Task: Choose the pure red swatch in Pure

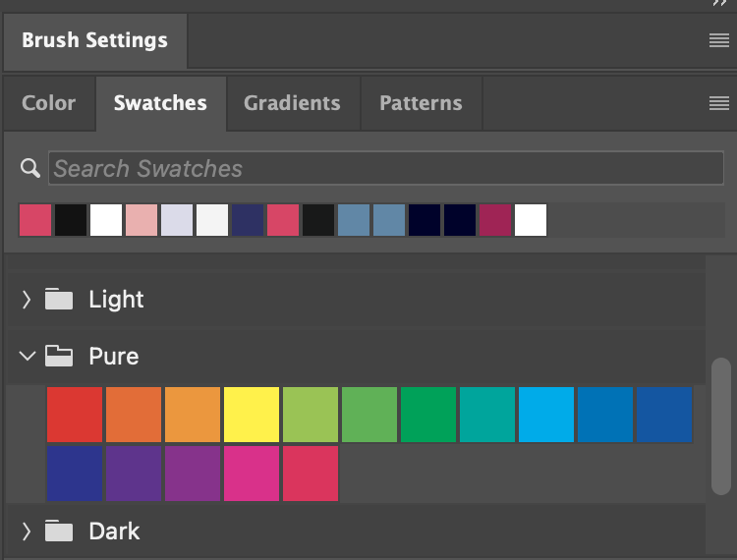Action: point(75,415)
